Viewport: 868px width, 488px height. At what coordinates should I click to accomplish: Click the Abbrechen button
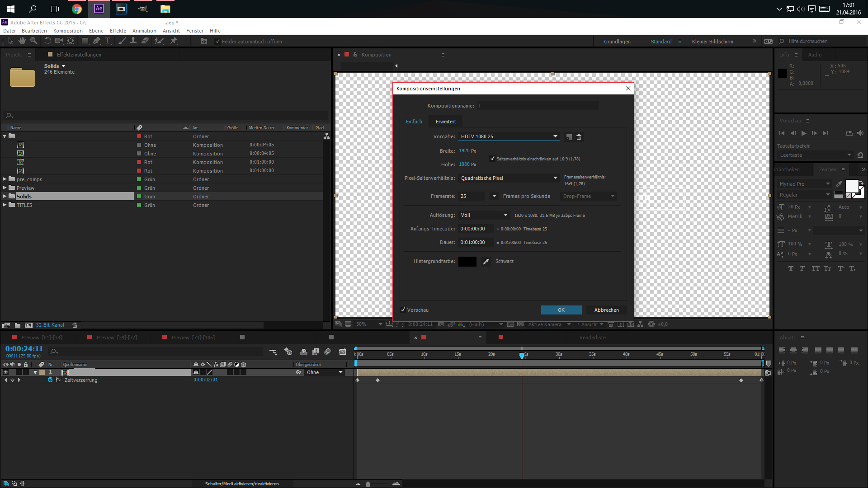(x=606, y=310)
